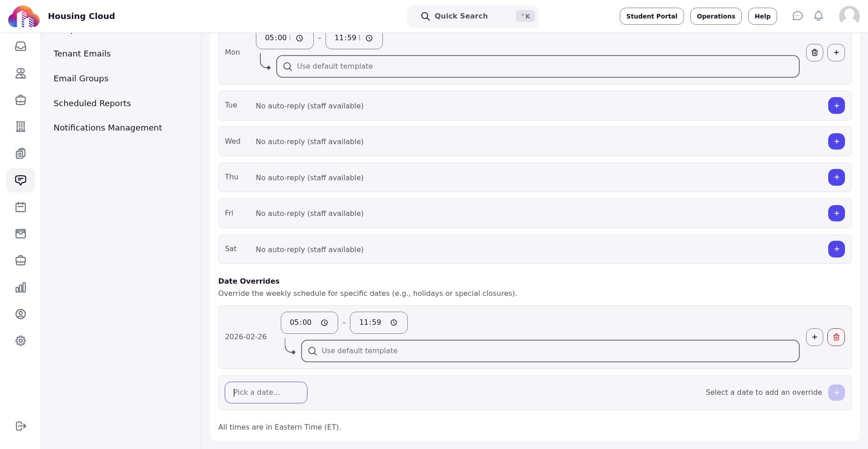Add a time range to 2026-02-26 override
The image size is (868, 449).
click(815, 337)
